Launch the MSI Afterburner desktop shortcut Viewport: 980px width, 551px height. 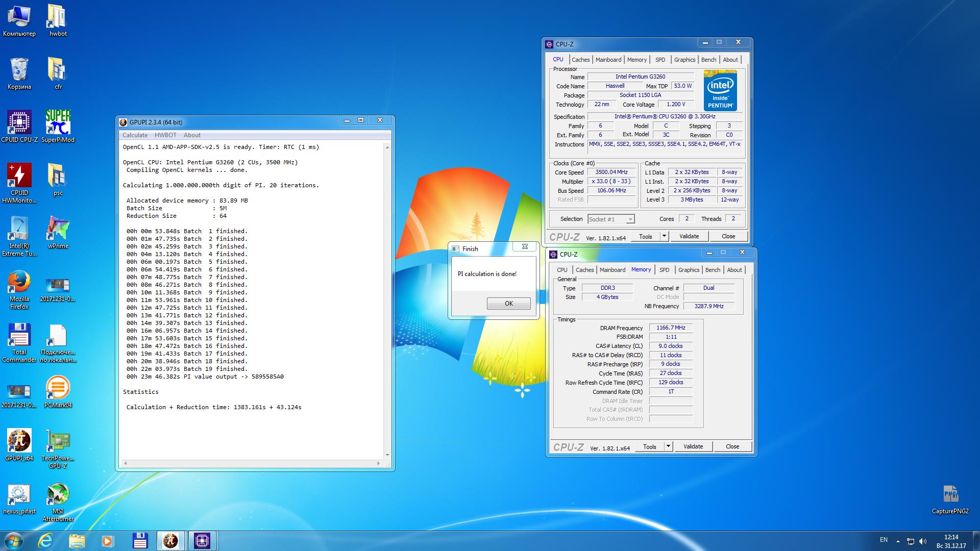(x=58, y=502)
